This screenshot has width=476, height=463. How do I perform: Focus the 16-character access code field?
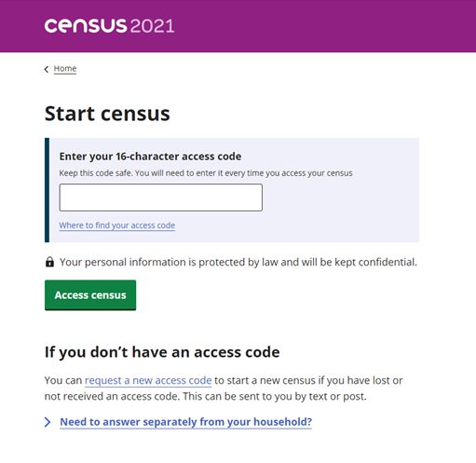click(x=161, y=197)
